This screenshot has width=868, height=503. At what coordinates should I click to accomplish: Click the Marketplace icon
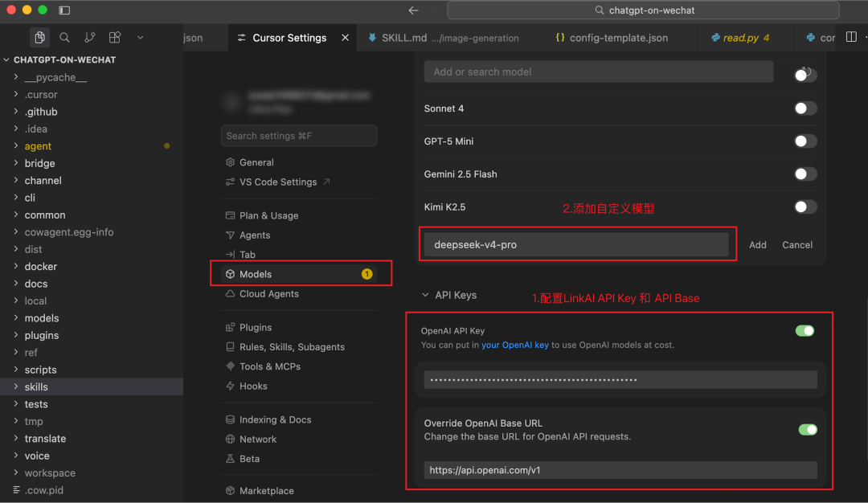pos(231,491)
